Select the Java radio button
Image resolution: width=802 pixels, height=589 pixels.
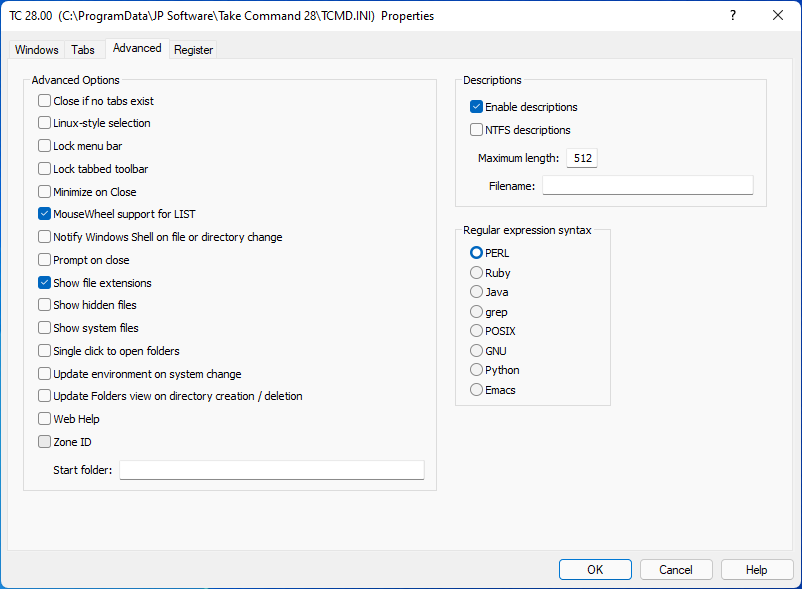pos(476,292)
